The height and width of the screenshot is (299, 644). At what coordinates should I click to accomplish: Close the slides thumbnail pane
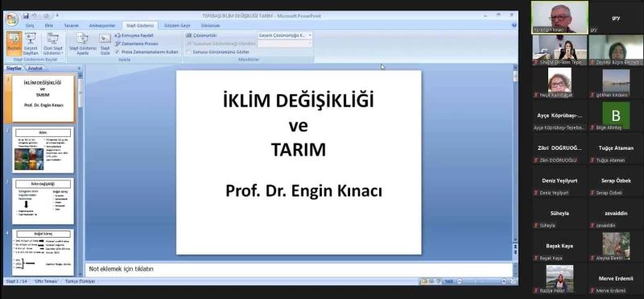[79, 69]
